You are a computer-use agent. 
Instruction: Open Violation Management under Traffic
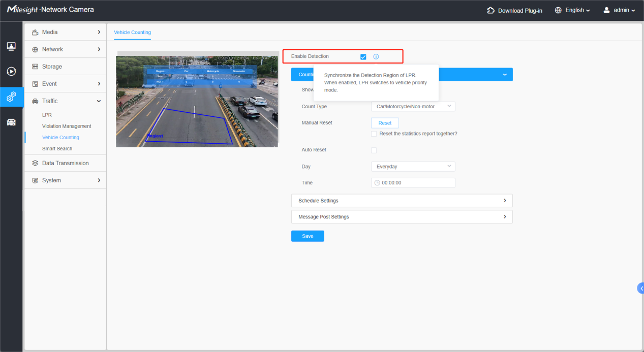[67, 126]
